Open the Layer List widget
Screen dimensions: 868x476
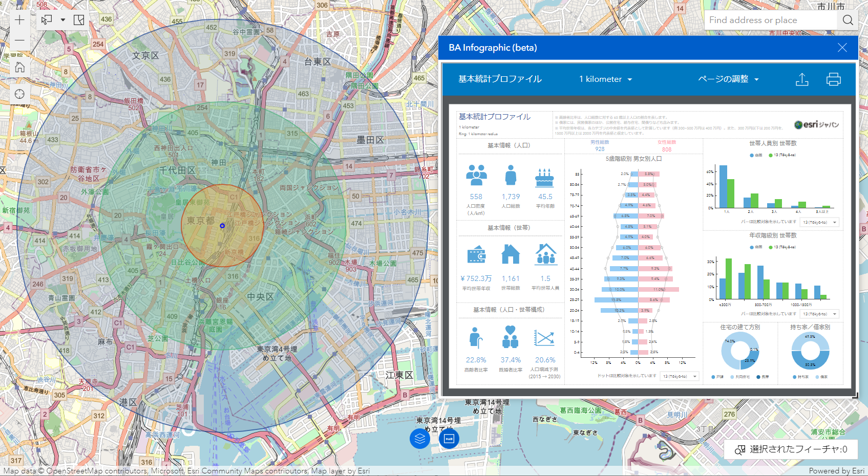pos(420,439)
